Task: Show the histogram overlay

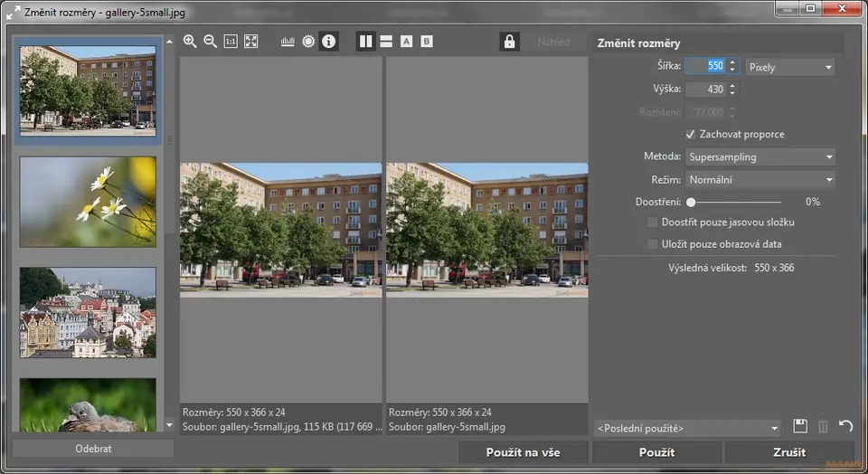Action: coord(288,42)
